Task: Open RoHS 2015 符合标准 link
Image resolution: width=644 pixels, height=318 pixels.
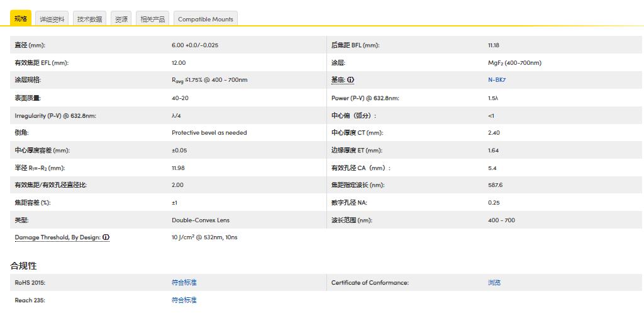Action: tap(184, 283)
